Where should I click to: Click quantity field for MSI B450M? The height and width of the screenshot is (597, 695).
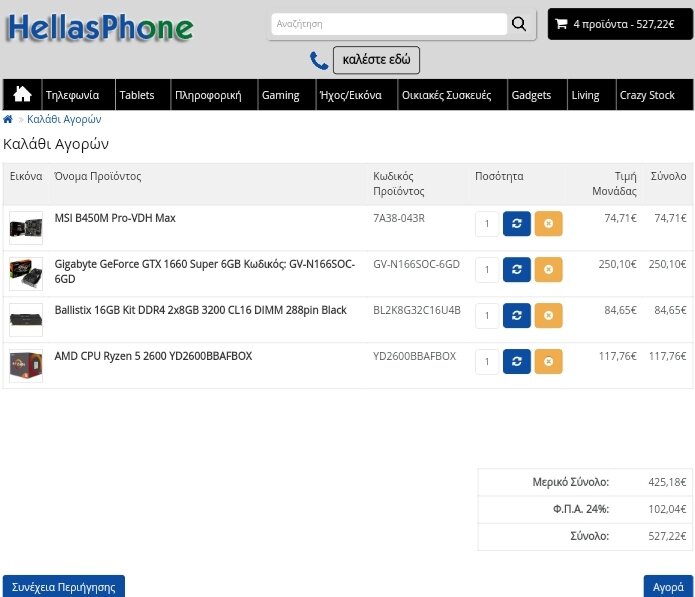pyautogui.click(x=487, y=224)
